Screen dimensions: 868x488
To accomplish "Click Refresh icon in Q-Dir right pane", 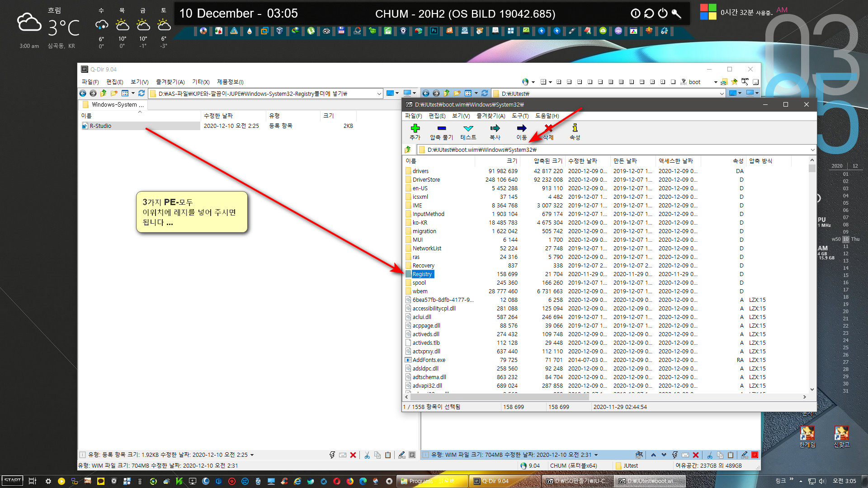I will click(485, 93).
